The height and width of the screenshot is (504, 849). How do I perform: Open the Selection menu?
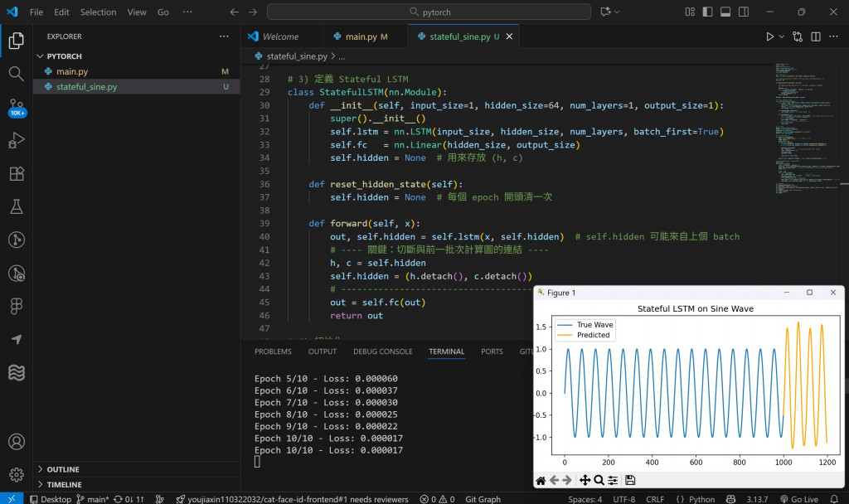[98, 12]
